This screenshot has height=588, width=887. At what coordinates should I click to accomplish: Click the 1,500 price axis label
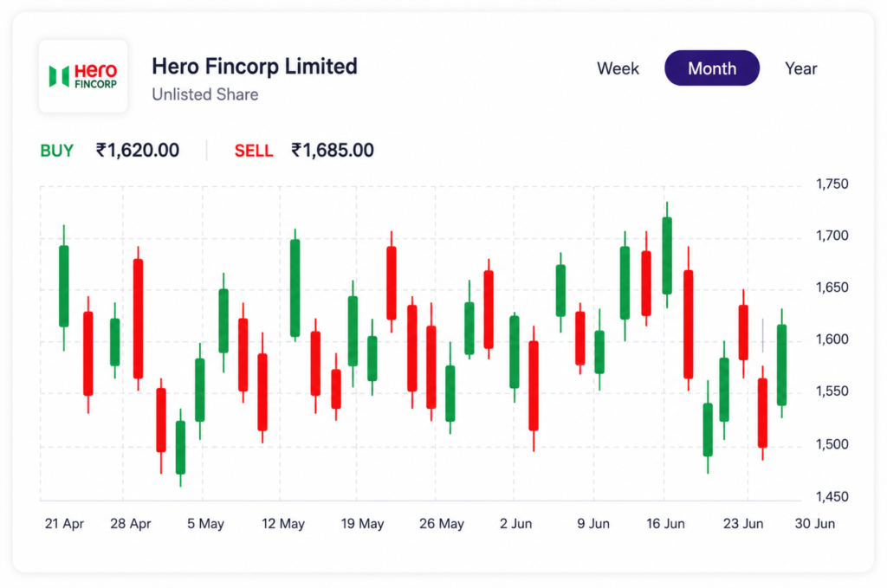[x=832, y=444]
